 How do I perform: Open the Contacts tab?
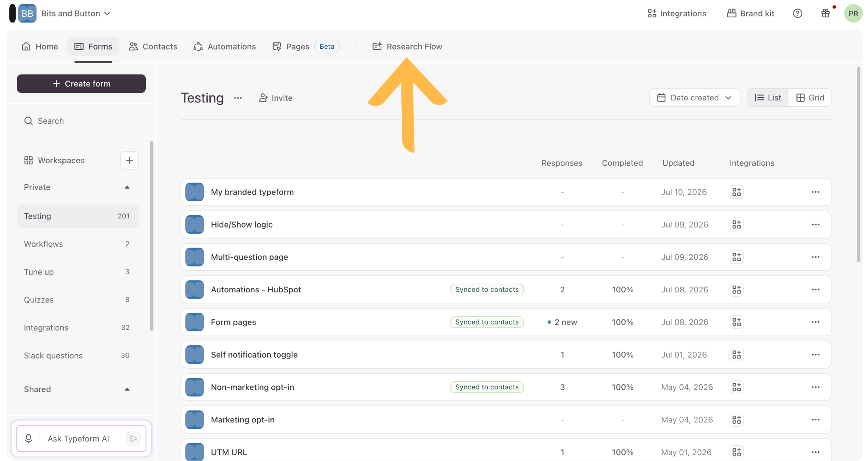(x=153, y=47)
